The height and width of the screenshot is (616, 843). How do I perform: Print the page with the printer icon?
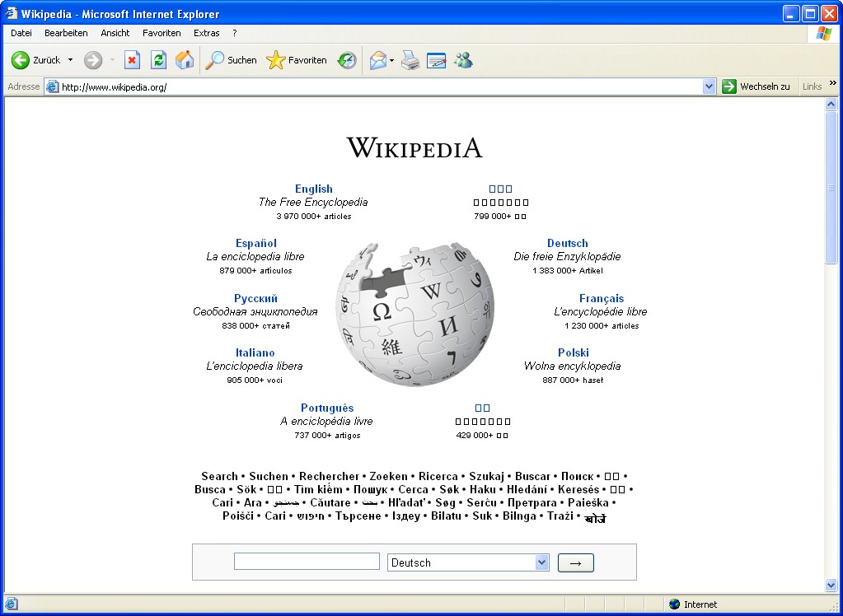(x=410, y=60)
